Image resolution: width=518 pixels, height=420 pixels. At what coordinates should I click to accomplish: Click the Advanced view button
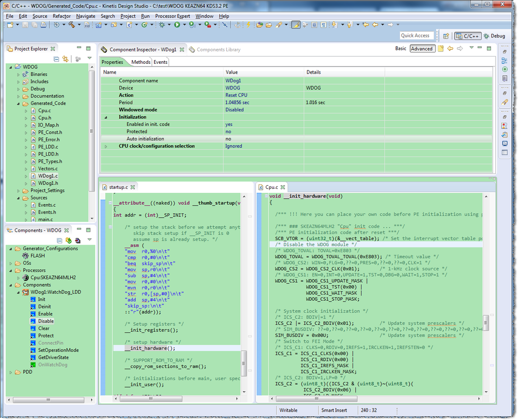point(422,49)
